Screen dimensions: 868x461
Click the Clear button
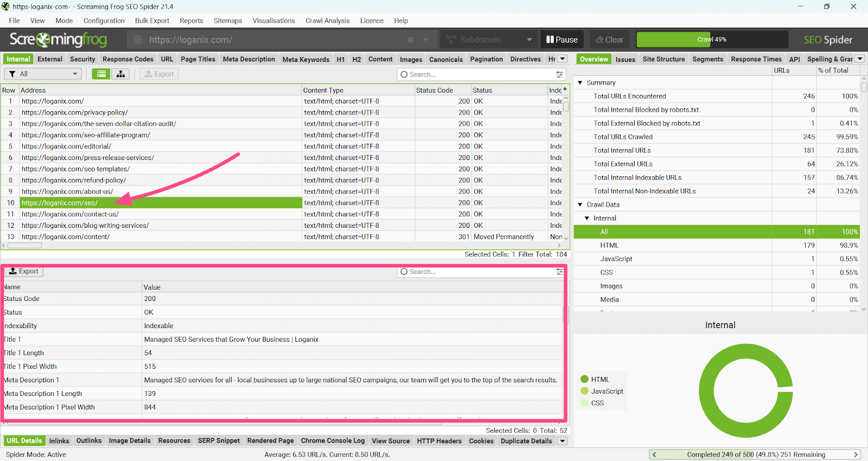[610, 40]
